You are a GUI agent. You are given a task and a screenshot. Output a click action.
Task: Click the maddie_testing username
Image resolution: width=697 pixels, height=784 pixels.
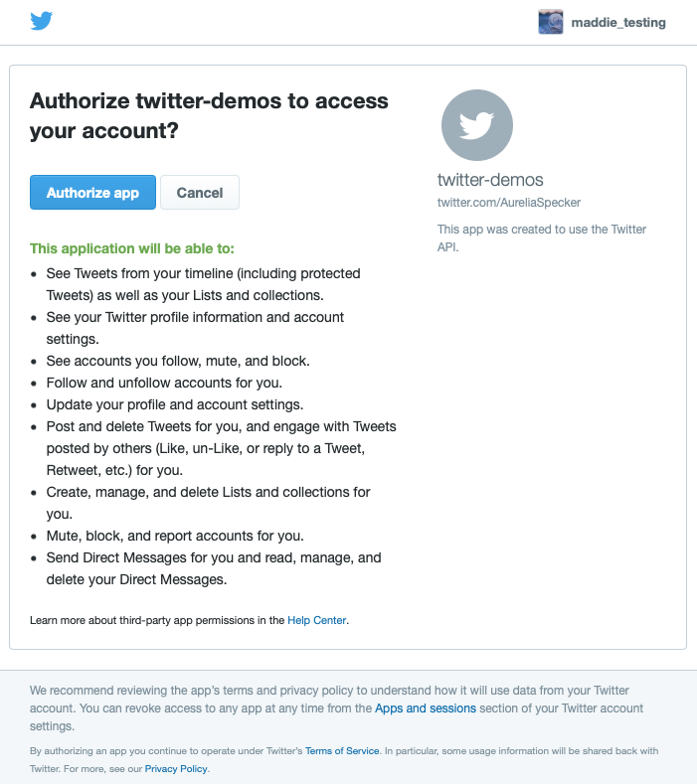tap(618, 22)
